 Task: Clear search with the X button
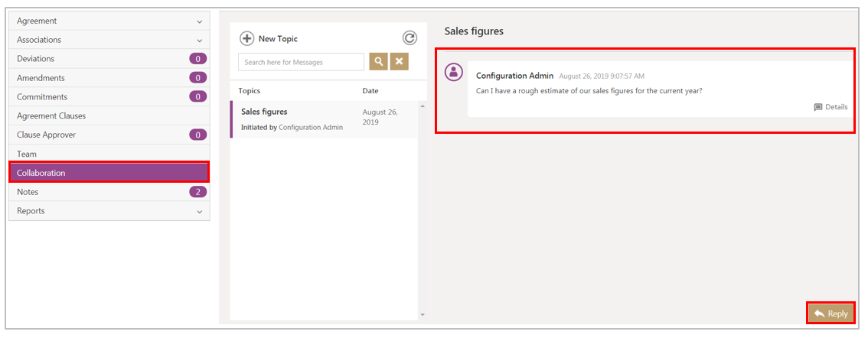pos(399,62)
